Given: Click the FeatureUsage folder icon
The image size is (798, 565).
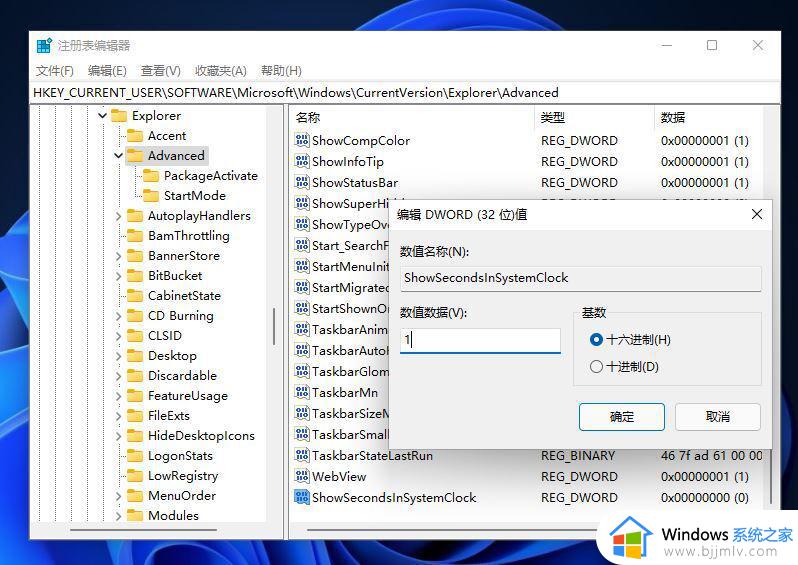Looking at the screenshot, I should tap(135, 396).
